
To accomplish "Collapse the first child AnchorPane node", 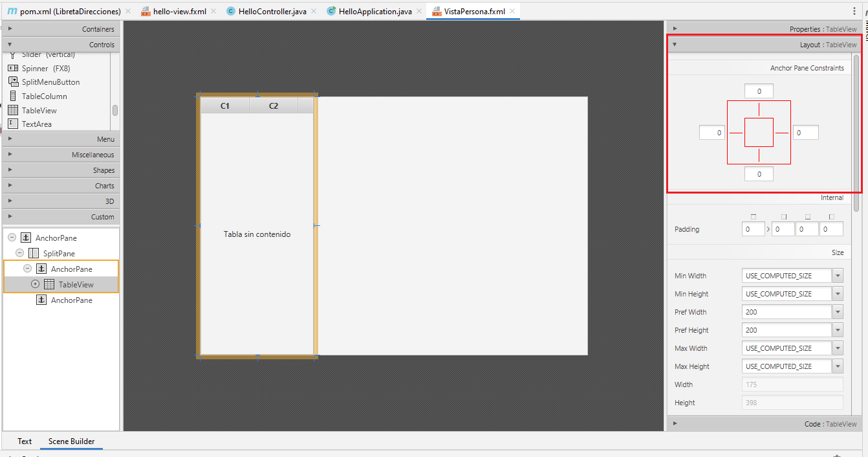I will tap(27, 269).
